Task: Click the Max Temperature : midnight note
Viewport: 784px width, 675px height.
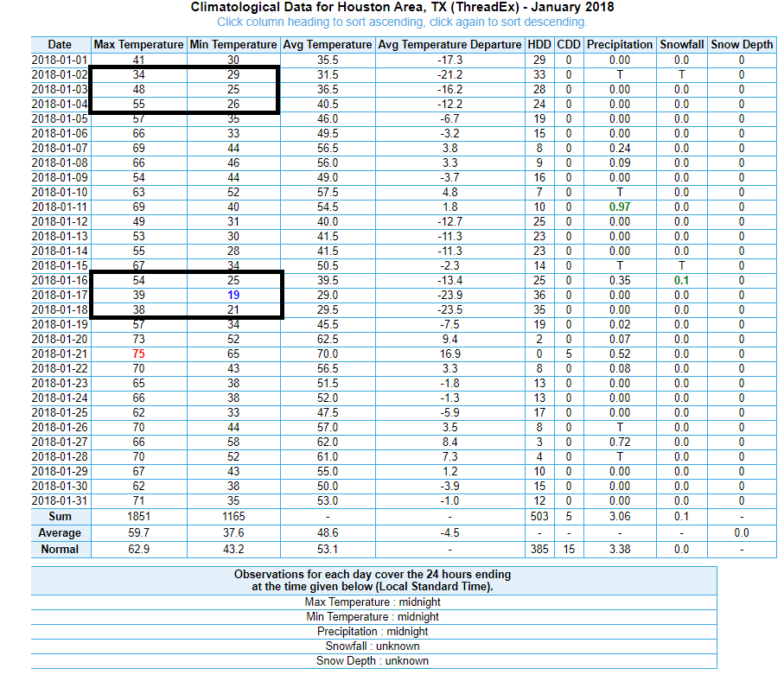Action: 373,602
